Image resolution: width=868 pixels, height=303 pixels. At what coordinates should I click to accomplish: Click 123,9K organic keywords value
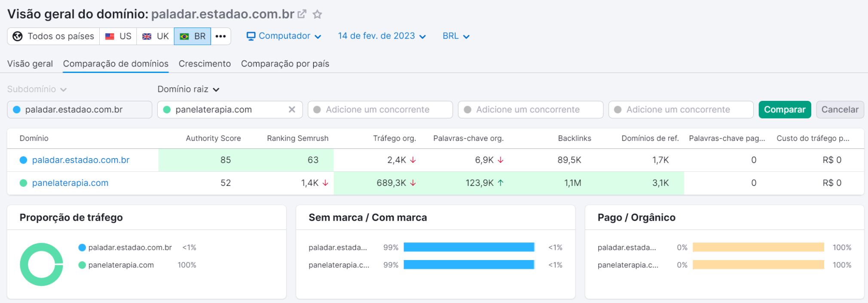click(x=480, y=183)
